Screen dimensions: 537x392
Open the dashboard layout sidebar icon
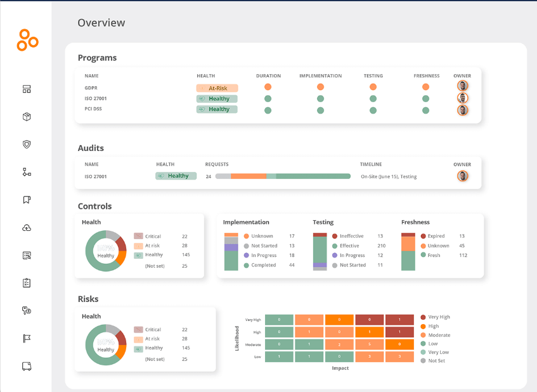click(27, 89)
